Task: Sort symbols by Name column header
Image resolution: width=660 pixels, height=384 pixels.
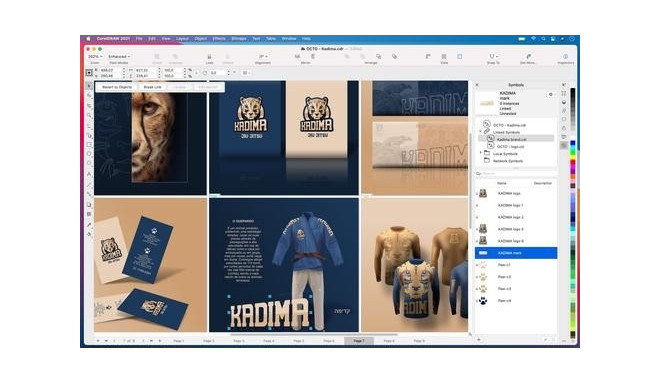Action: click(x=502, y=183)
